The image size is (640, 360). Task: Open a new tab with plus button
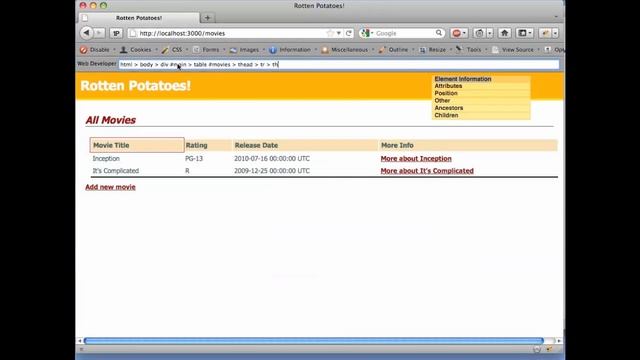[207, 18]
